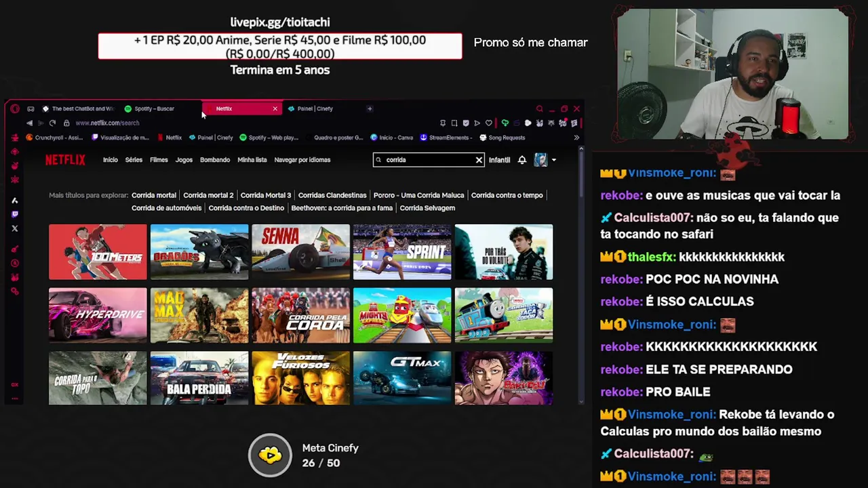Viewport: 868px width, 488px height.
Task: Select the Corrida contra o tempo suggestion
Action: pos(507,195)
